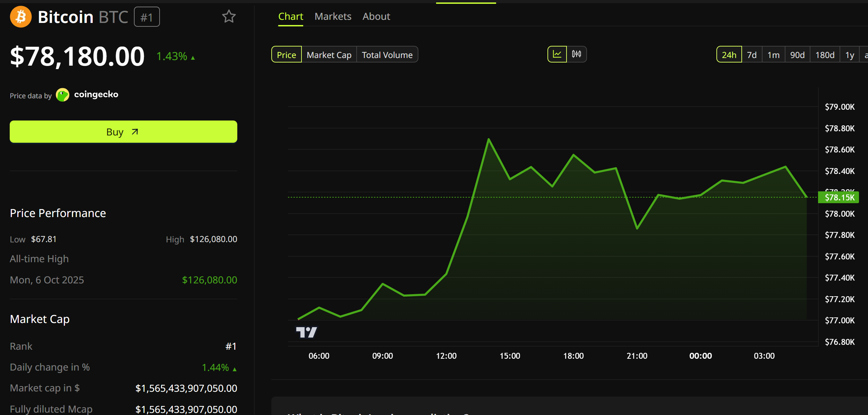Viewport: 868px width, 415px height.
Task: Set the chart range to 7d
Action: (752, 55)
